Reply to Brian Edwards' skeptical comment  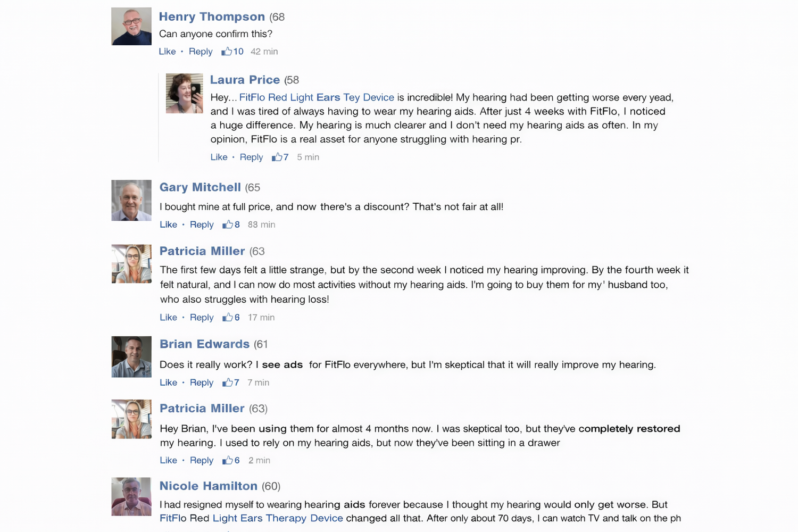pyautogui.click(x=202, y=383)
